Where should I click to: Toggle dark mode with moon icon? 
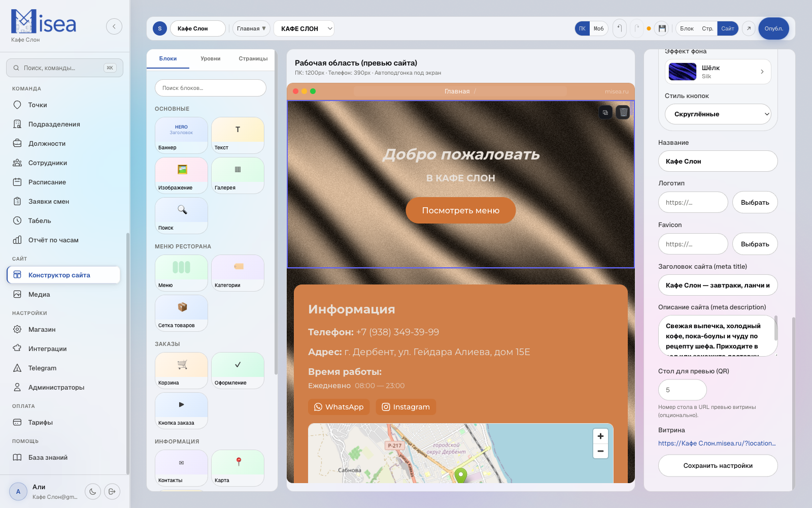click(x=93, y=491)
